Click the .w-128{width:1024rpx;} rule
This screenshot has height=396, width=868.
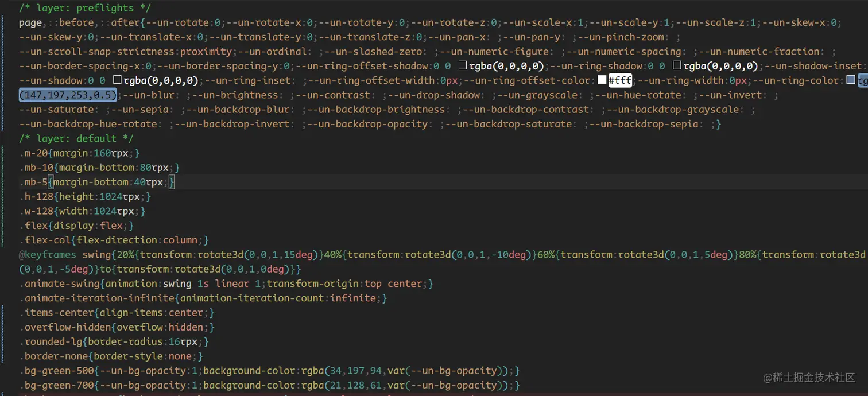point(82,211)
